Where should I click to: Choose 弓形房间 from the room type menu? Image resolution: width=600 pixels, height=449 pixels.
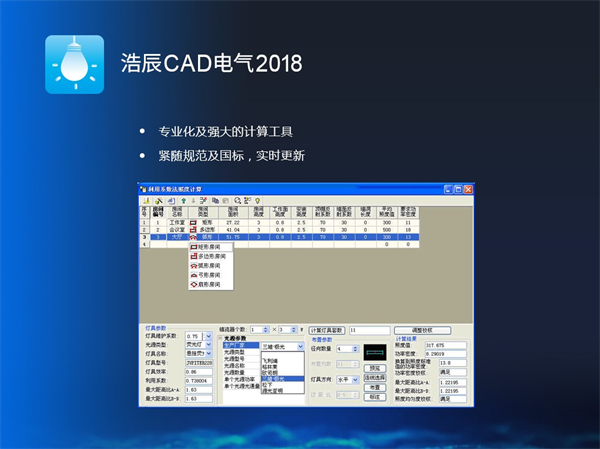[211, 275]
